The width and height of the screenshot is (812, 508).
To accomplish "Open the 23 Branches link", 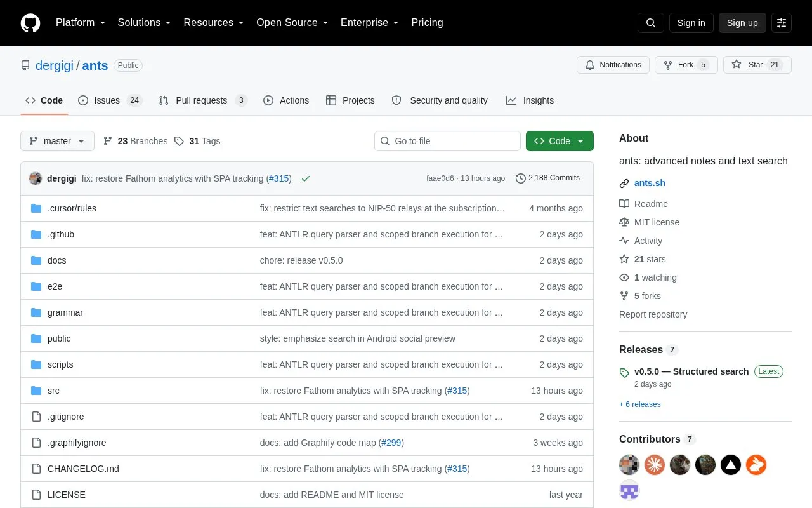I will click(x=135, y=141).
